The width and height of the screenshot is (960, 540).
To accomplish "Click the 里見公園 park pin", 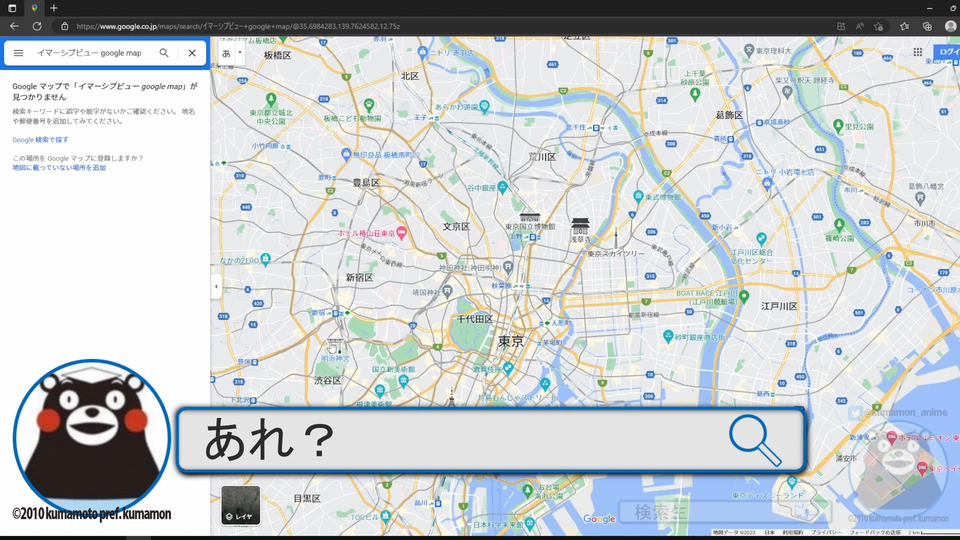I will click(x=838, y=126).
